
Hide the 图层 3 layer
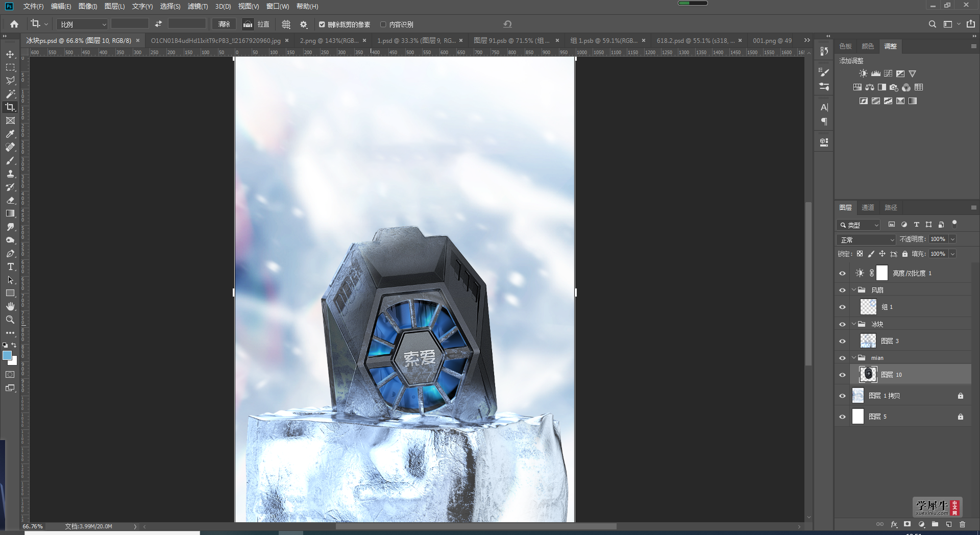843,342
